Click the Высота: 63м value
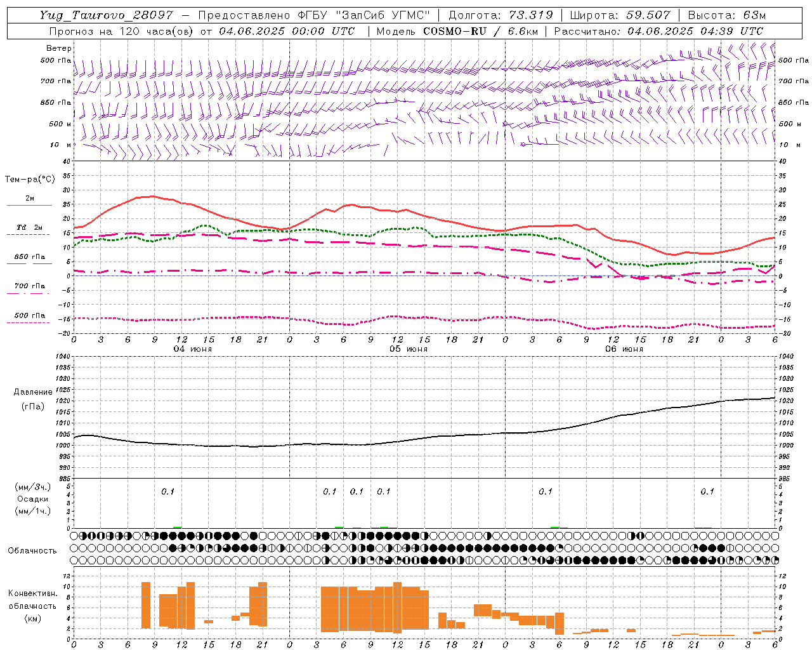Image resolution: width=812 pixels, height=650 pixels. click(726, 15)
